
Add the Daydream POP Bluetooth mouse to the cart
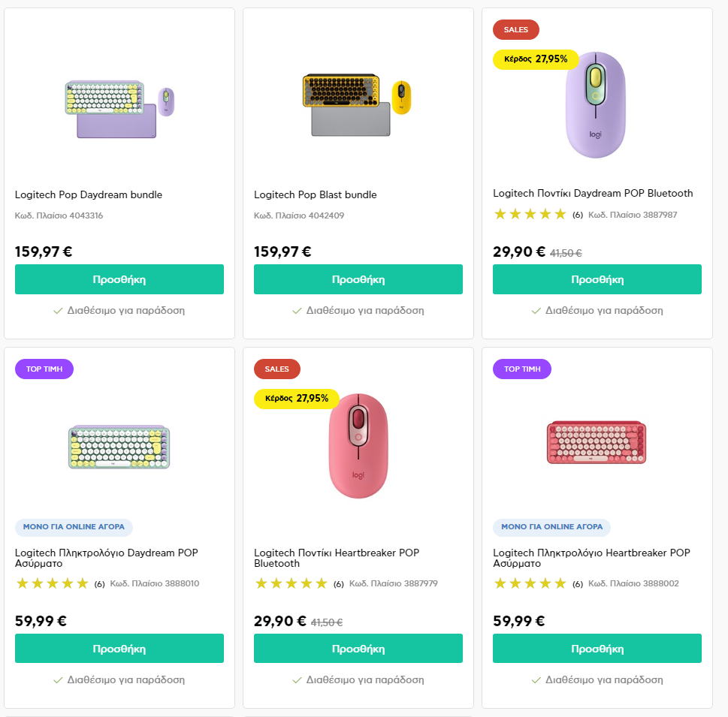point(597,279)
